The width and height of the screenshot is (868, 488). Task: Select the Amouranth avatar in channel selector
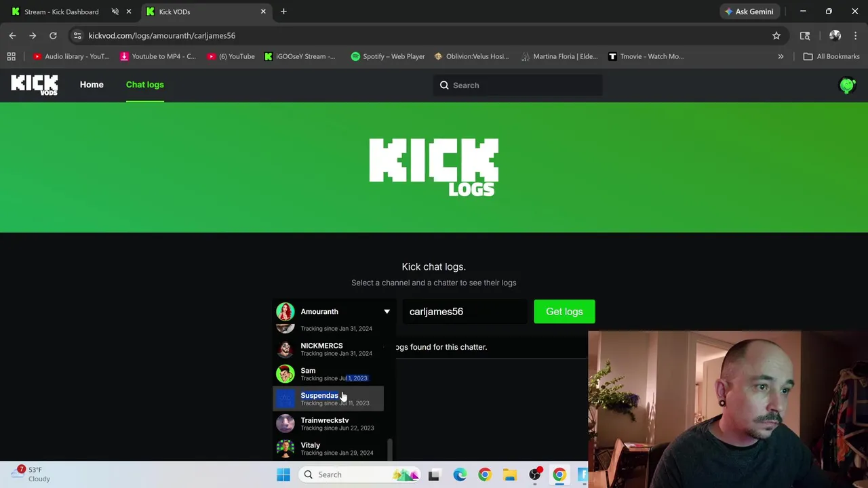[285, 312]
